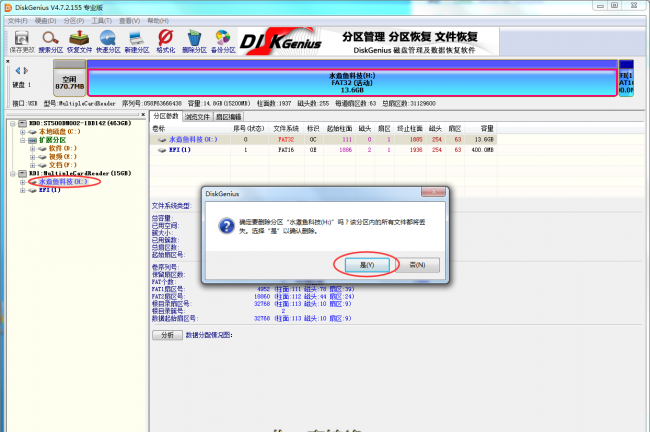650x432 pixels.
Task: Close the disk map bar with small x
Action: tap(7, 61)
